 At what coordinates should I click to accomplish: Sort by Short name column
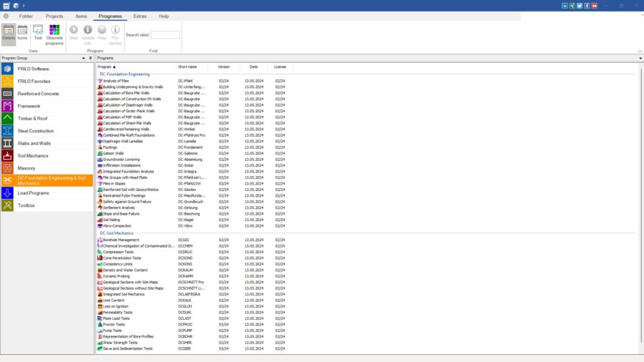[191, 67]
